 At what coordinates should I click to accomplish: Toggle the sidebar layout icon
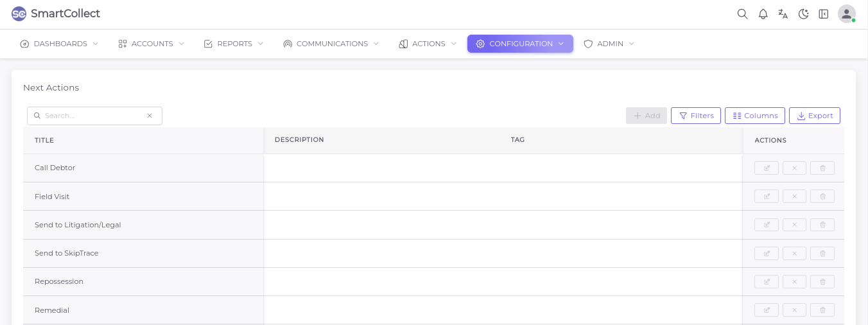(824, 14)
